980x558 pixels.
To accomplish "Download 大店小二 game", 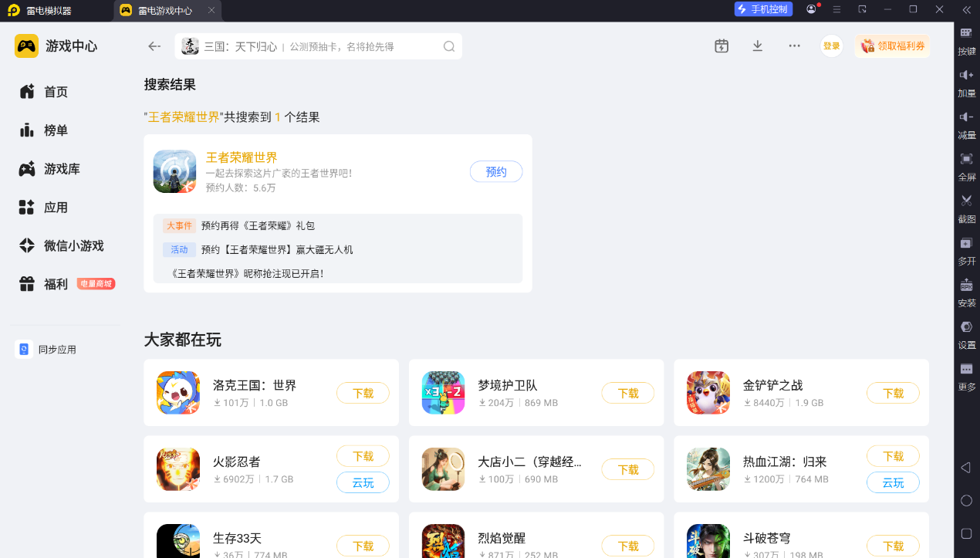I will [x=628, y=470].
